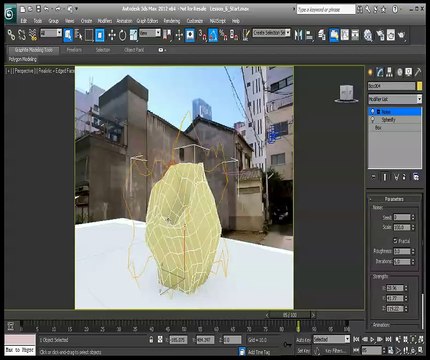Collapse the Parameters rollout
The image size is (430, 360).
pos(394,199)
